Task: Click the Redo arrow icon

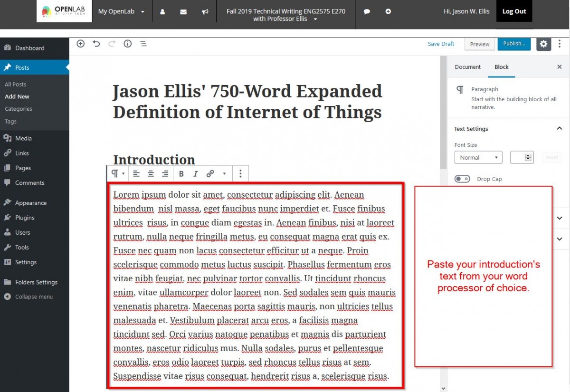Action: pos(112,44)
